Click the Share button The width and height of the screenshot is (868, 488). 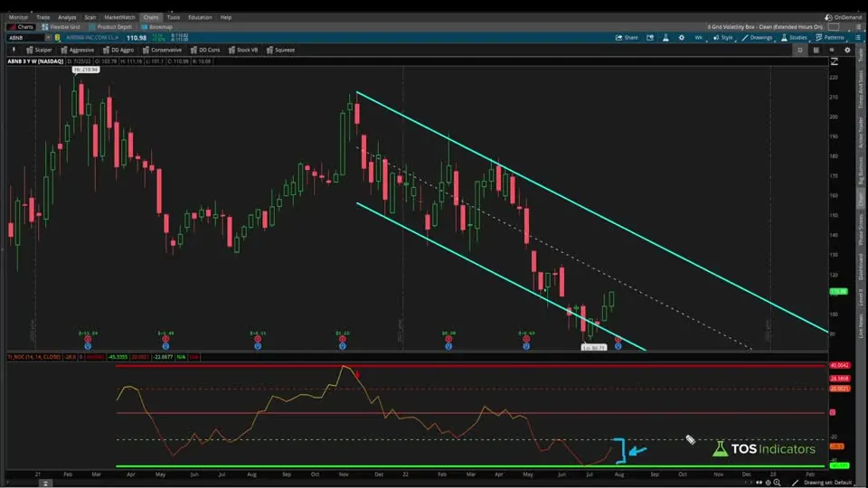point(627,38)
